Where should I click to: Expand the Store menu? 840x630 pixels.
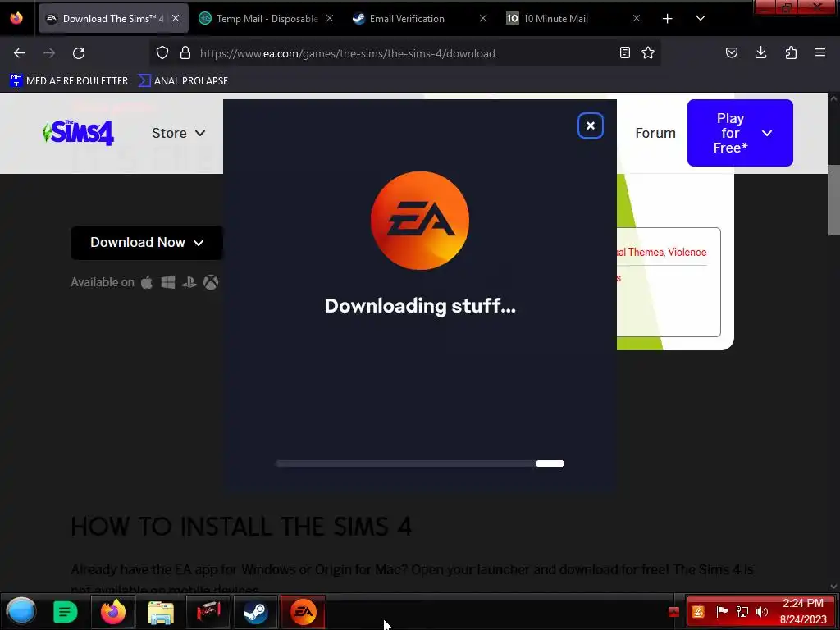pyautogui.click(x=178, y=133)
